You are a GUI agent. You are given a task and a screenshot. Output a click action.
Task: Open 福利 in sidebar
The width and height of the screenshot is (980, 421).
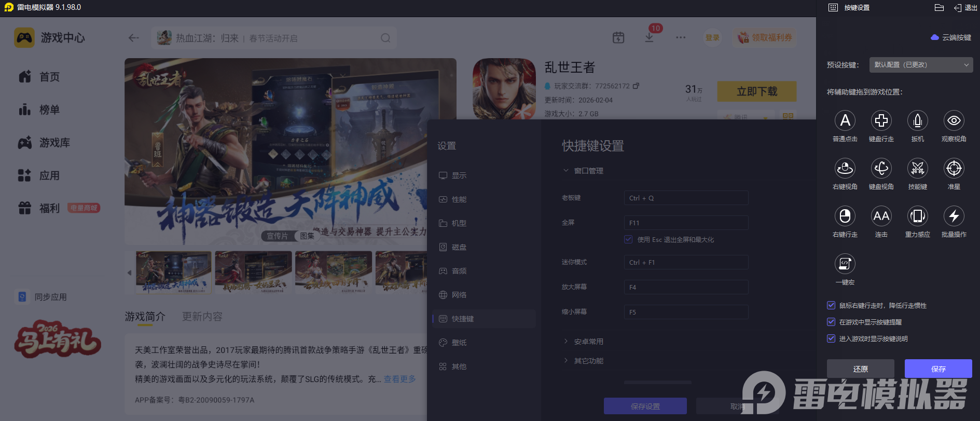[x=39, y=208]
